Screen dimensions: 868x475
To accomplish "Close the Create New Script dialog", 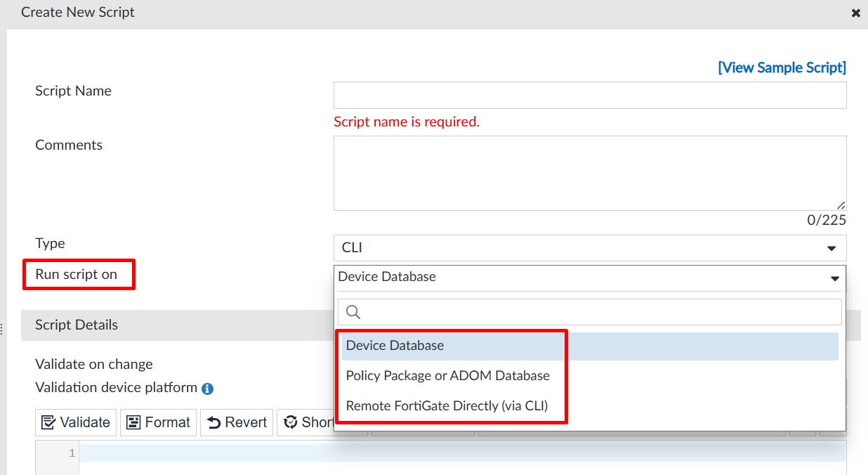I will click(855, 13).
